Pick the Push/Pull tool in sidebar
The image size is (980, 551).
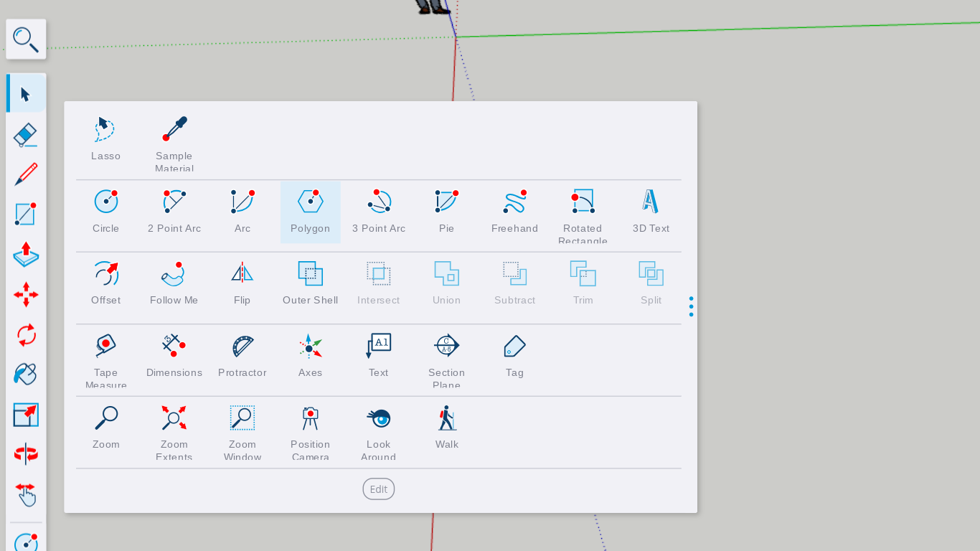pyautogui.click(x=26, y=255)
